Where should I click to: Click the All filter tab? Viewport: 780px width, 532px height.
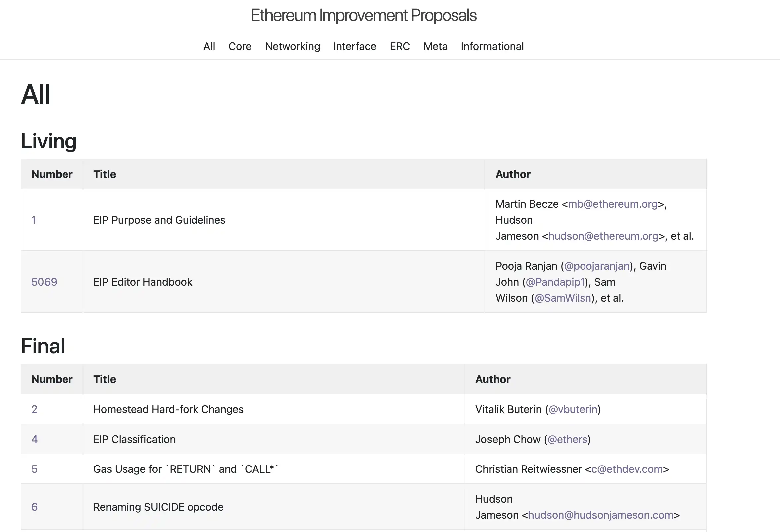(x=209, y=46)
